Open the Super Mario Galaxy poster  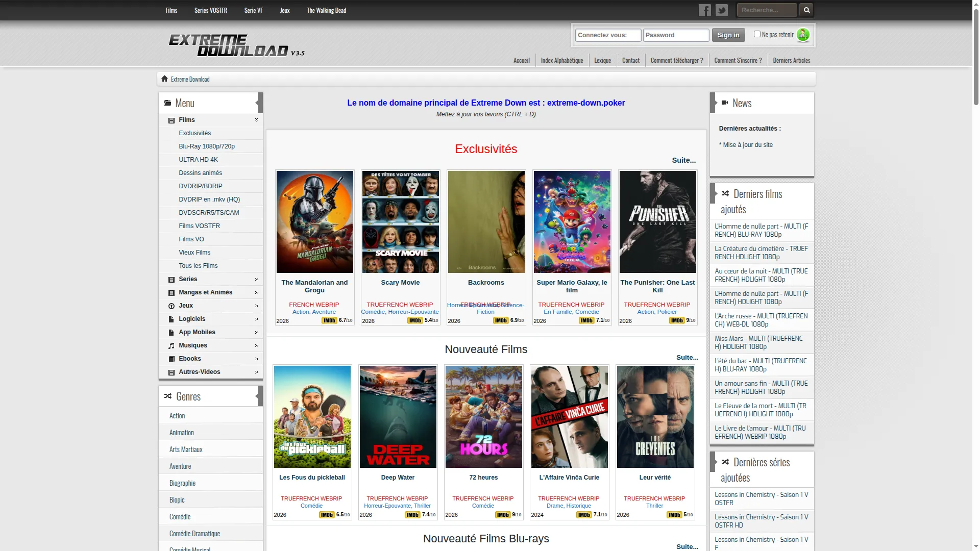(572, 222)
